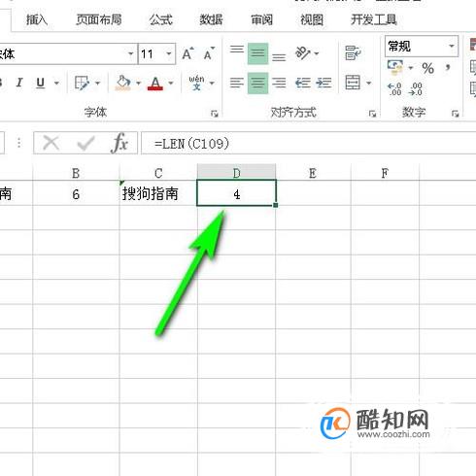This screenshot has height=476, width=476.
Task: Click the wrap text icon
Action: pyautogui.click(x=353, y=53)
